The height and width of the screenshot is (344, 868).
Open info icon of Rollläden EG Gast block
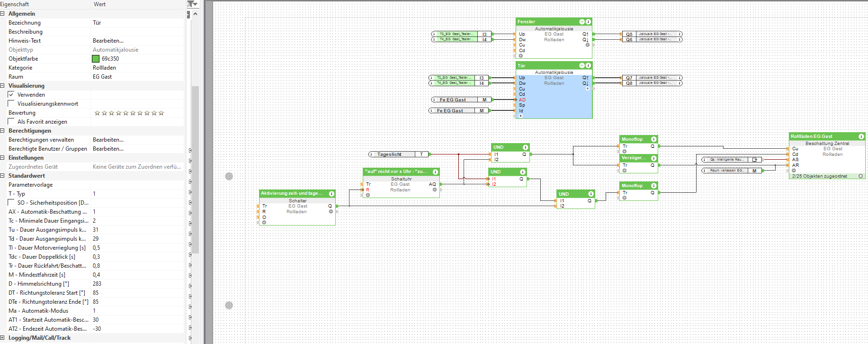click(x=861, y=136)
